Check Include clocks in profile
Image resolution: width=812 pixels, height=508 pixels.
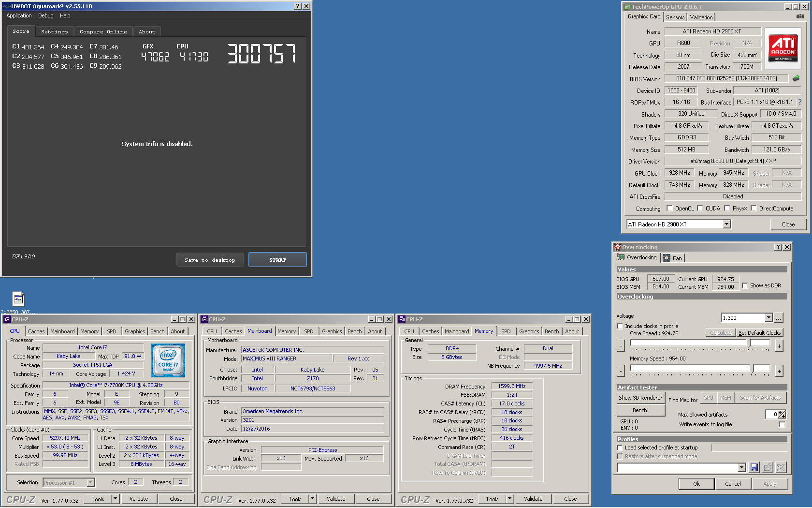click(x=620, y=326)
